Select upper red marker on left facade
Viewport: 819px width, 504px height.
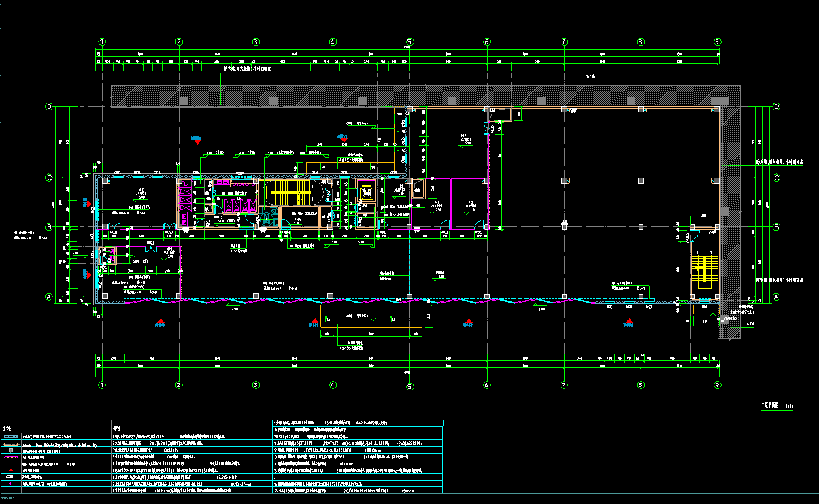[x=87, y=202]
